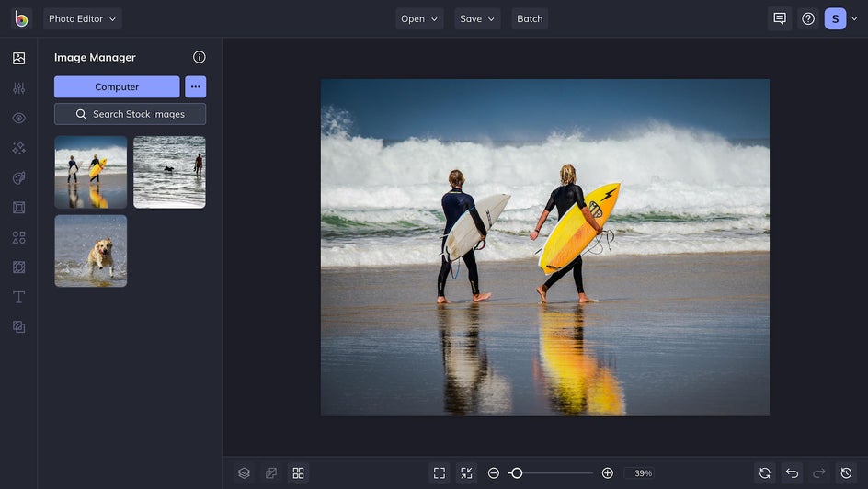Open the Edit adjustments sliders tool
The width and height of the screenshot is (868, 489).
pyautogui.click(x=18, y=88)
